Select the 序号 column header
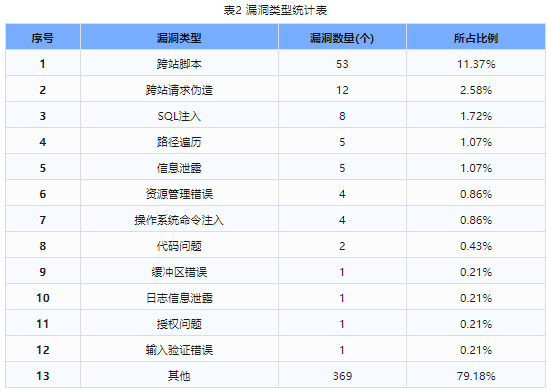 [43, 38]
